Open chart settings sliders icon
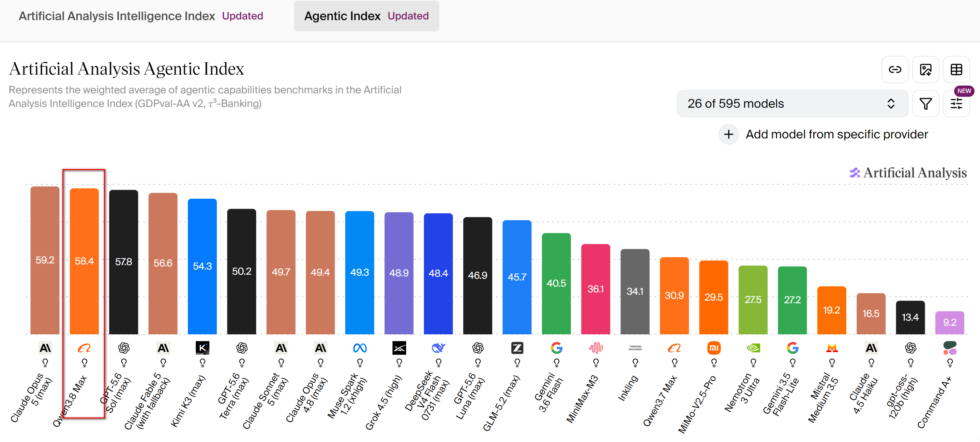The width and height of the screenshot is (980, 442). coord(956,104)
